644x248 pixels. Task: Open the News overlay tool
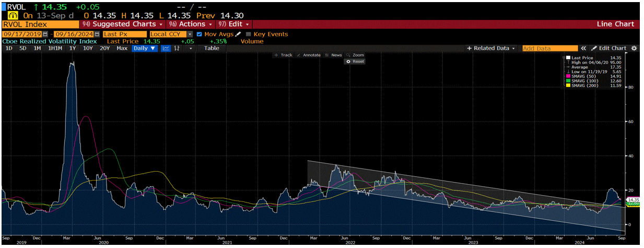click(x=333, y=55)
